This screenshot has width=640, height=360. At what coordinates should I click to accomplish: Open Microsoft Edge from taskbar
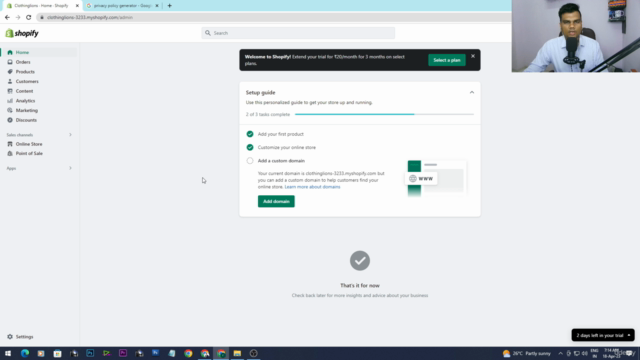pyautogui.click(x=25, y=353)
